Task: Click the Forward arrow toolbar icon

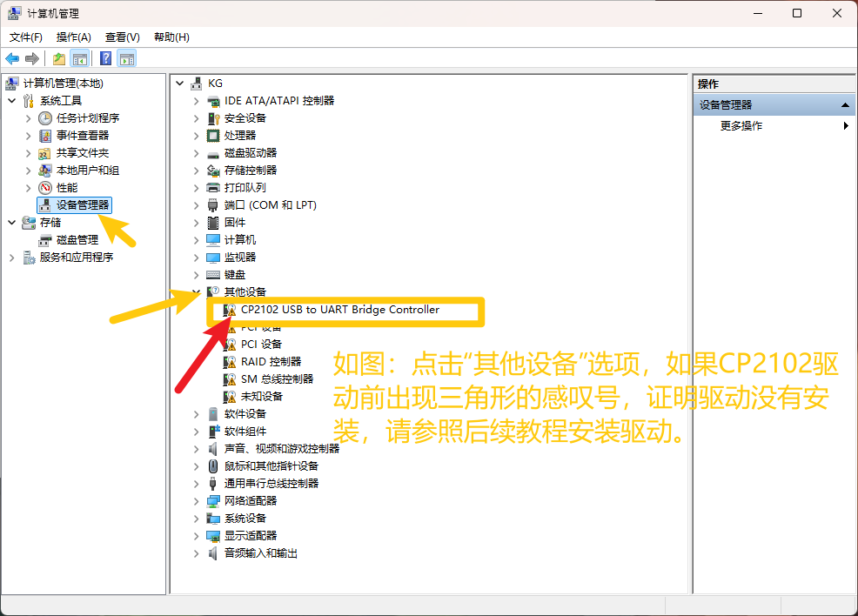Action: pyautogui.click(x=32, y=58)
